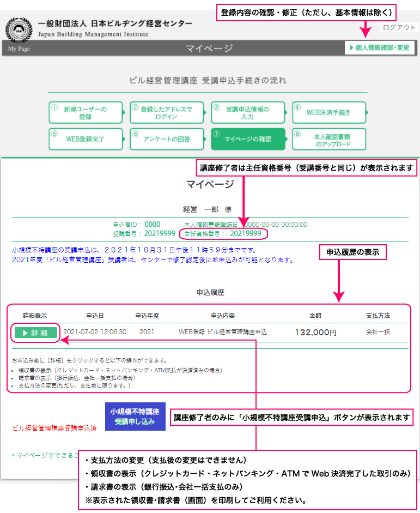Select step 4 WEB決済手続き
This screenshot has width=420, height=513.
pos(329,112)
